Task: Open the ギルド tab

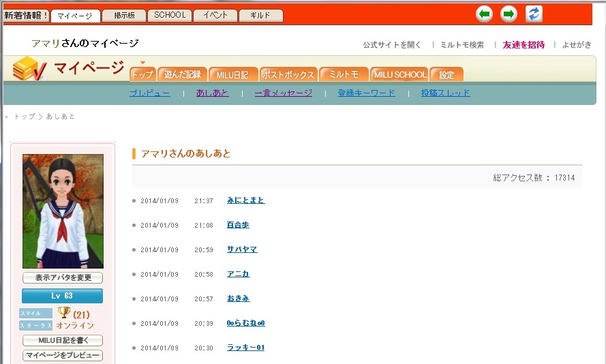Action: click(x=260, y=15)
